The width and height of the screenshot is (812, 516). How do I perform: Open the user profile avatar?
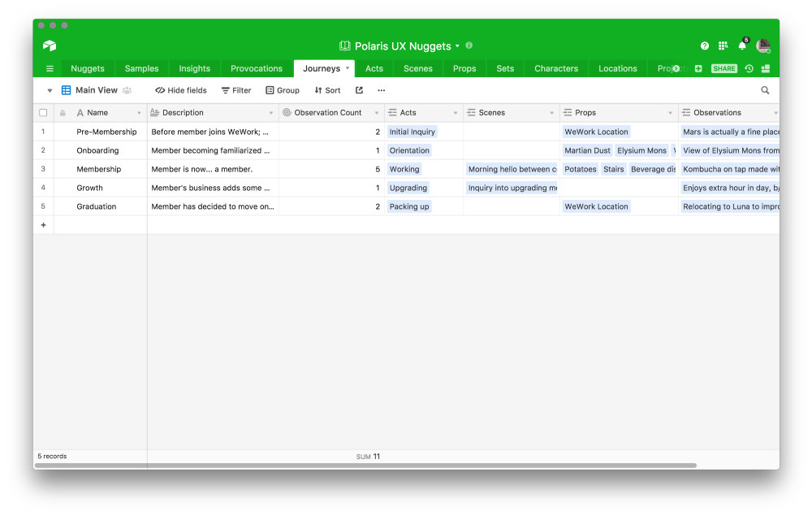[762, 46]
